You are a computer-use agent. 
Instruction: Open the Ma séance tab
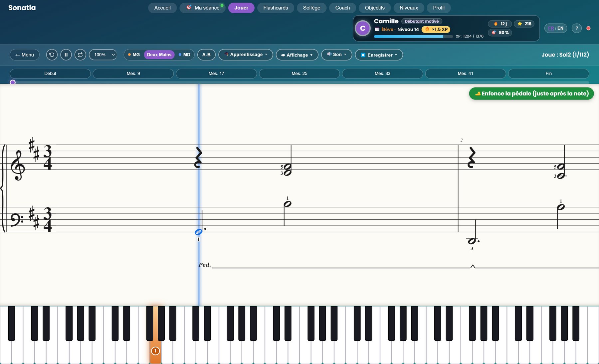[203, 8]
